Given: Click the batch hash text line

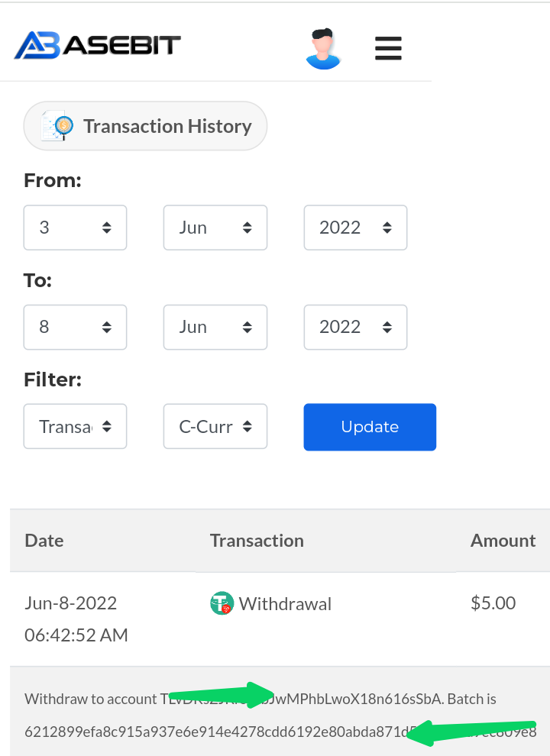Looking at the screenshot, I should click(x=280, y=732).
